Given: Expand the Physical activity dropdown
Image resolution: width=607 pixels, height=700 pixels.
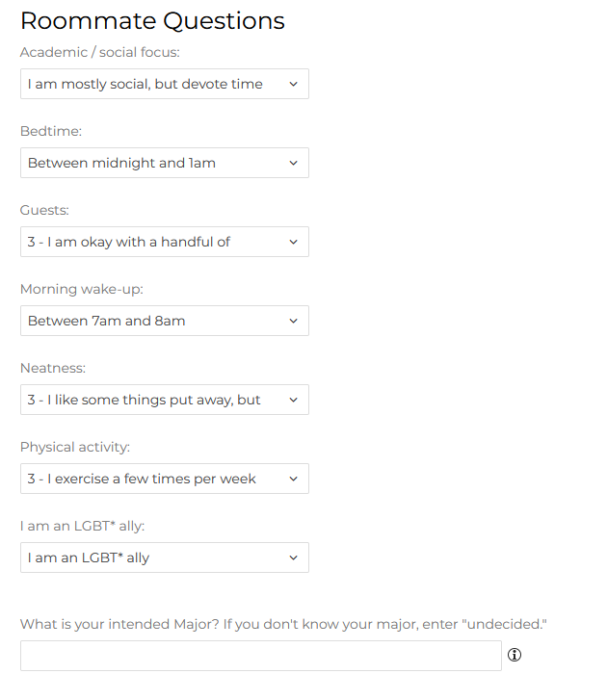Looking at the screenshot, I should point(164,479).
